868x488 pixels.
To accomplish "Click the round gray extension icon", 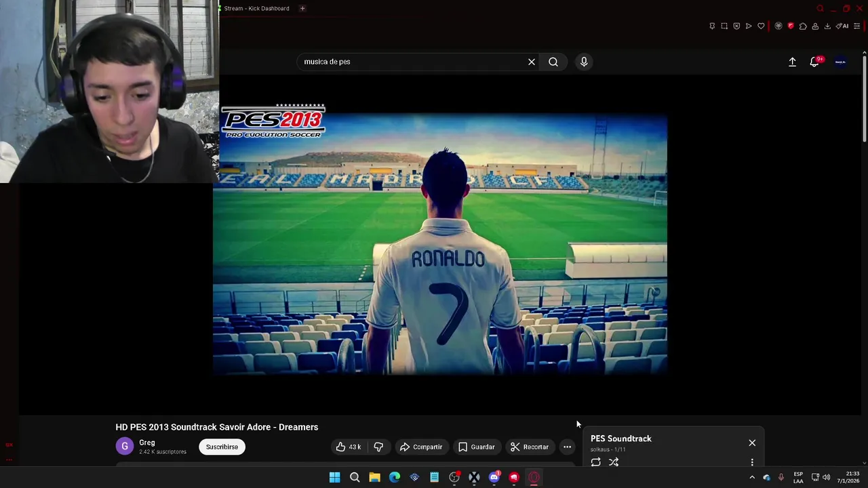I will pyautogui.click(x=778, y=26).
